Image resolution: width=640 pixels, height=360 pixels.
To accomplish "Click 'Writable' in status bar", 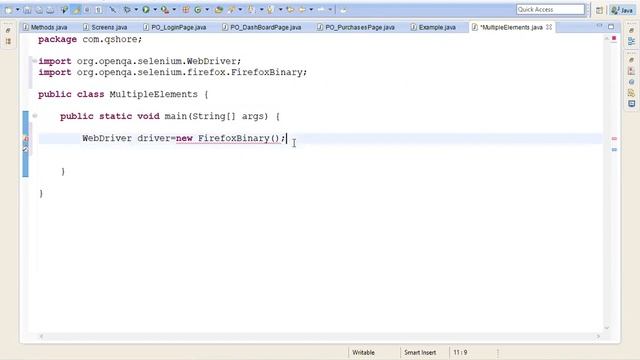I will click(x=363, y=352).
